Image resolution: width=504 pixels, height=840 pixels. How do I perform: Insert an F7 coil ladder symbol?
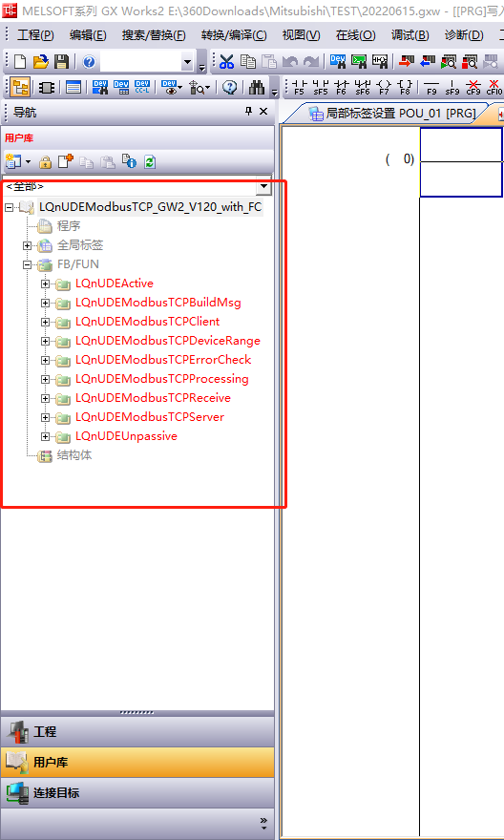click(x=384, y=87)
